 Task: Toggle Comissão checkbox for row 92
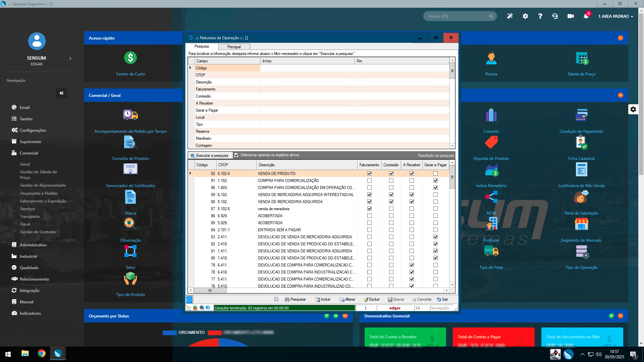tap(391, 174)
